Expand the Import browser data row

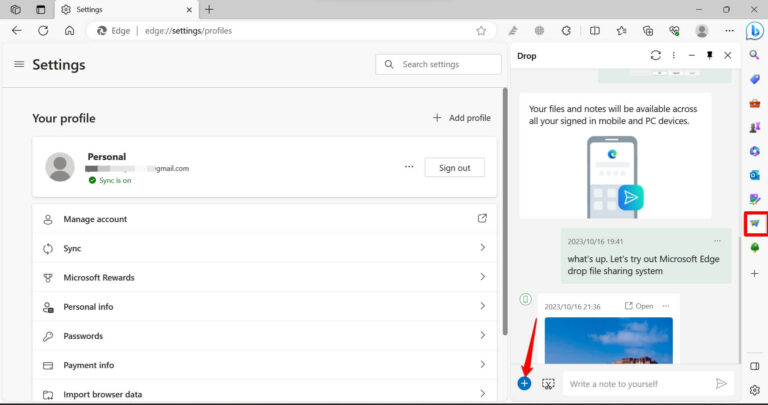click(264, 394)
